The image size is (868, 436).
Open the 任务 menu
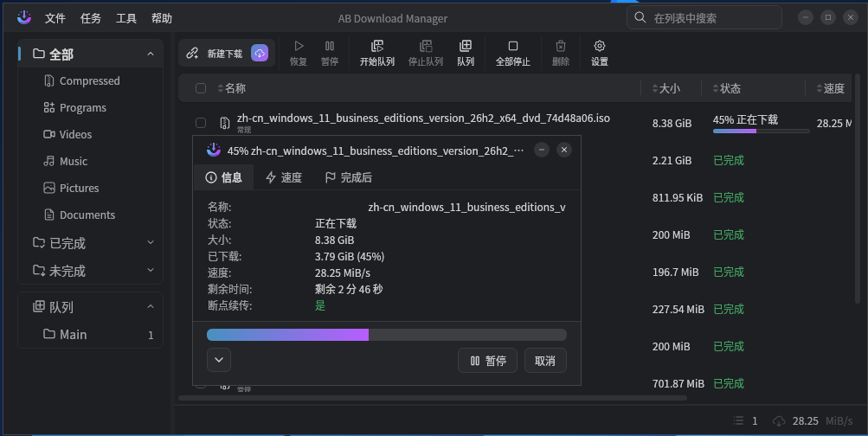point(90,18)
